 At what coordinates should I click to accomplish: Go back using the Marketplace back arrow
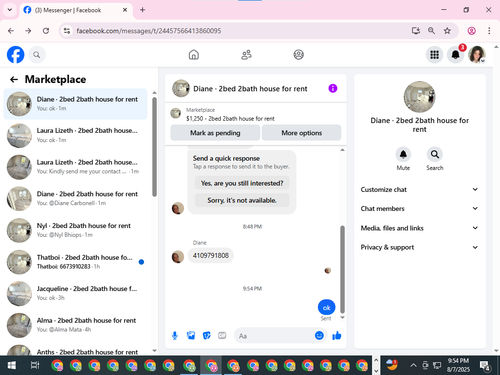point(14,79)
